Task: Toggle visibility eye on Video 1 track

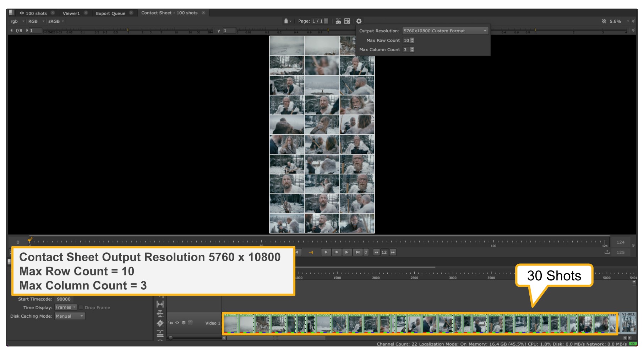Action: [x=177, y=323]
